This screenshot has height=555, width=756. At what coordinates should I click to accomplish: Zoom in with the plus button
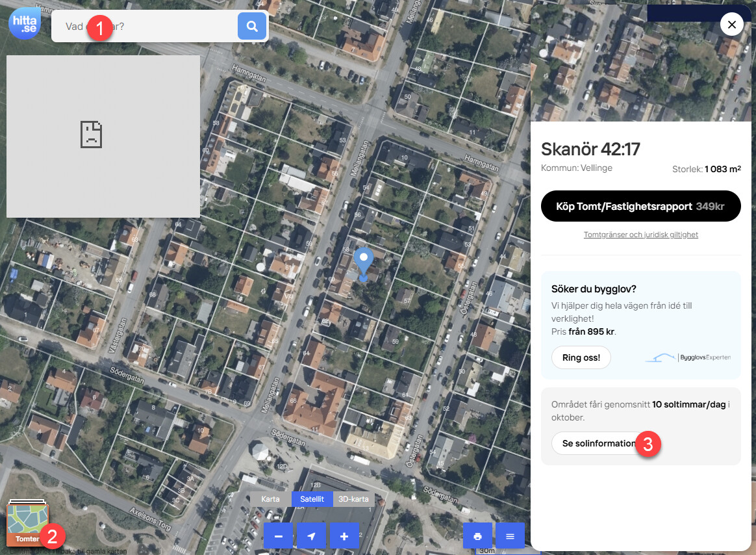(x=344, y=536)
